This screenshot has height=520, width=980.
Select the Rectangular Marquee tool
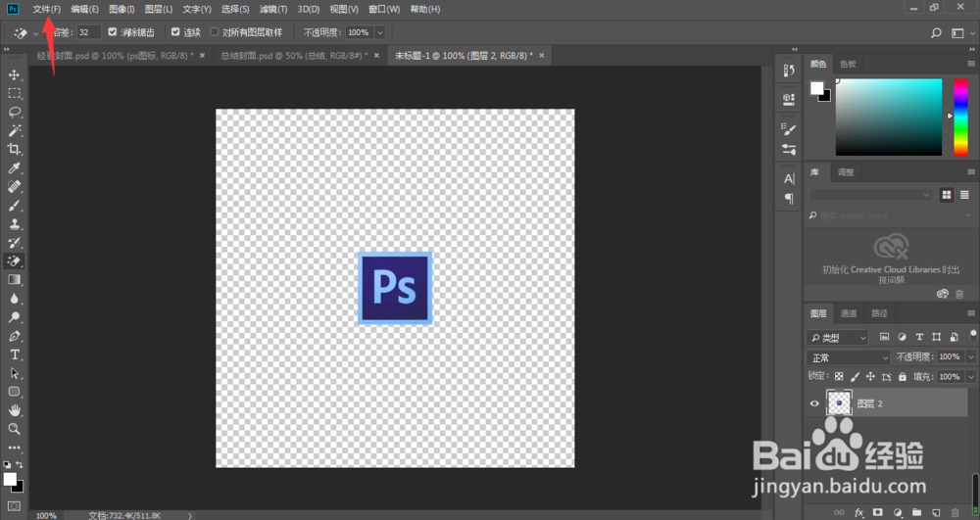tap(14, 94)
